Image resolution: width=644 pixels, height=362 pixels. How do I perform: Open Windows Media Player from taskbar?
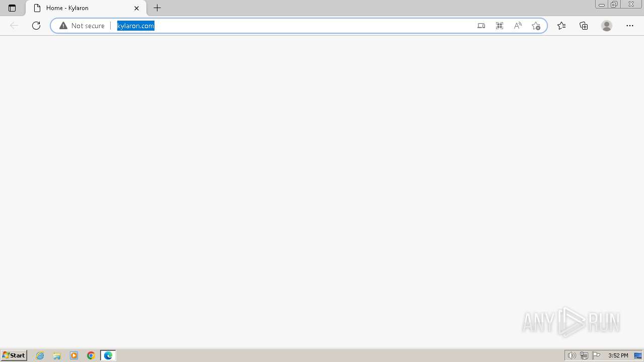coord(74,355)
